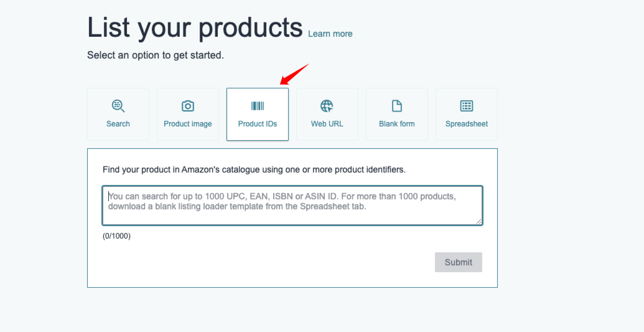644x332 pixels.
Task: Click the camera icon for Product image
Action: point(188,106)
